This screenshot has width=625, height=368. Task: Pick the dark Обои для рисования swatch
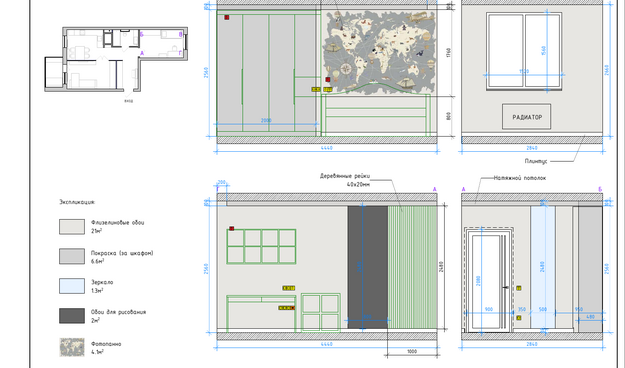pos(72,316)
